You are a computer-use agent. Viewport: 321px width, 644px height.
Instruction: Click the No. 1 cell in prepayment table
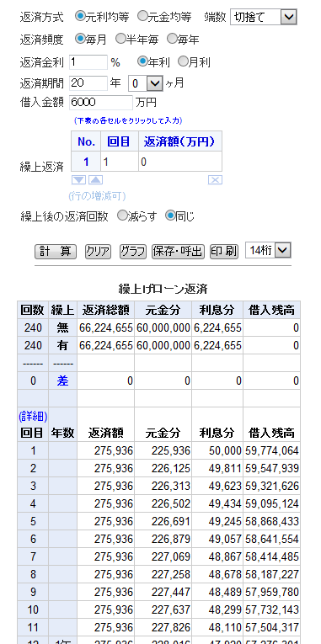tap(86, 162)
